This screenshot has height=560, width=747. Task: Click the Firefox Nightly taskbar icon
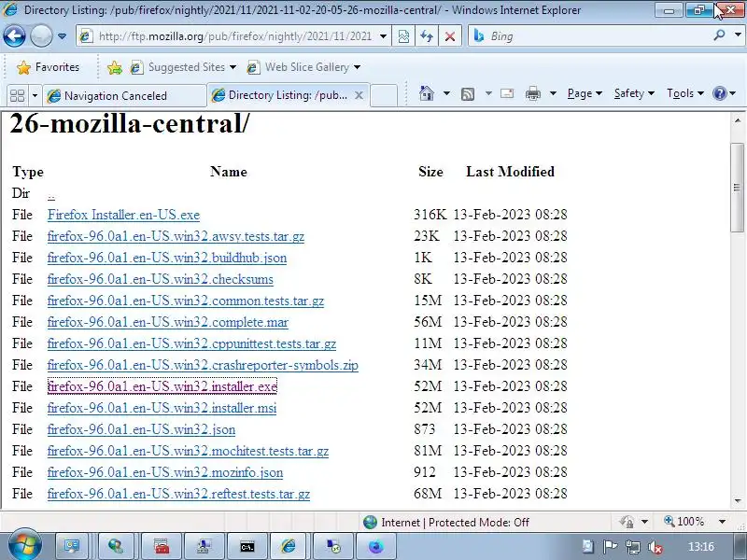[x=375, y=547]
